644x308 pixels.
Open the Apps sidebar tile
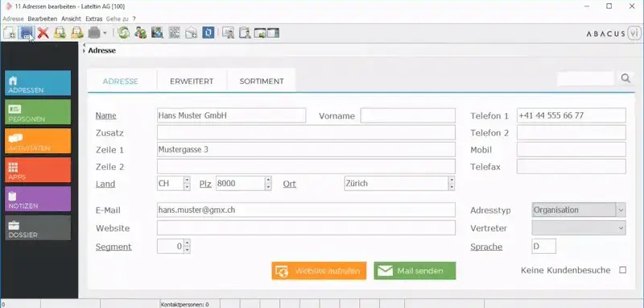point(38,170)
